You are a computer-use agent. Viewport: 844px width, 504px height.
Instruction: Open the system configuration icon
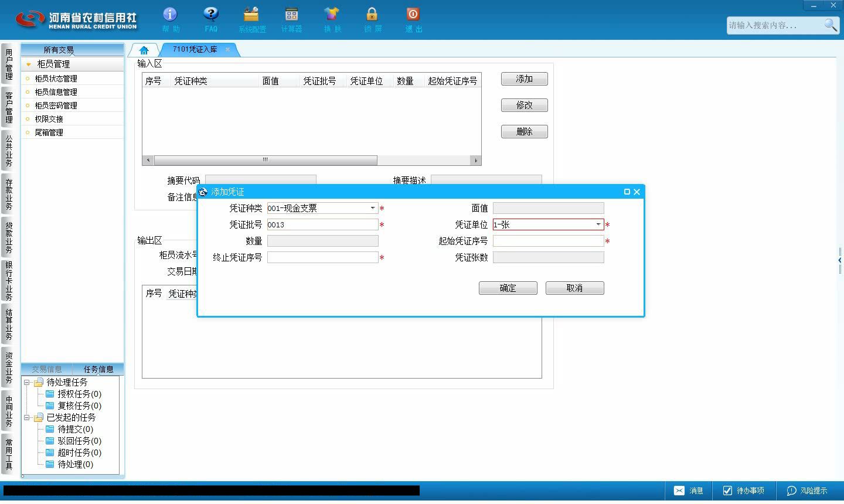click(x=251, y=14)
